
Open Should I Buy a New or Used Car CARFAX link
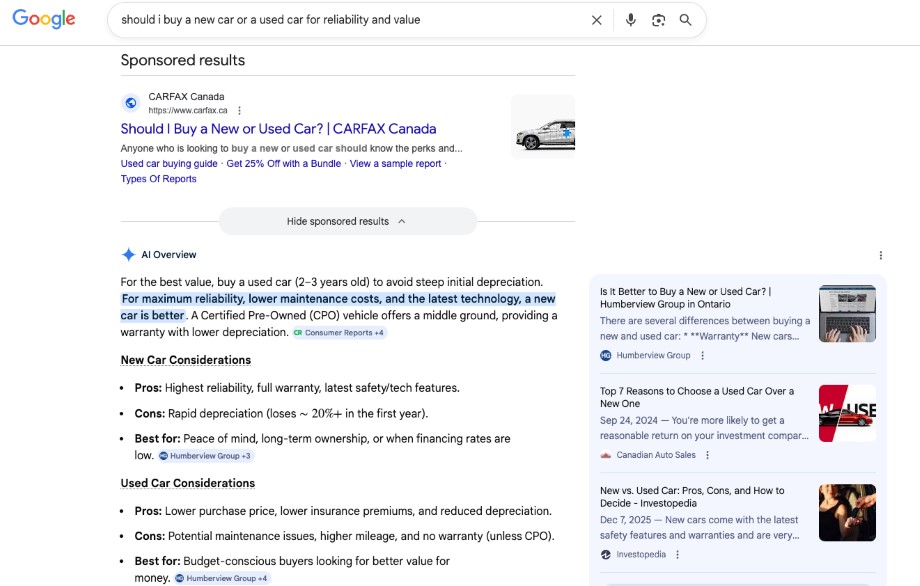click(279, 128)
